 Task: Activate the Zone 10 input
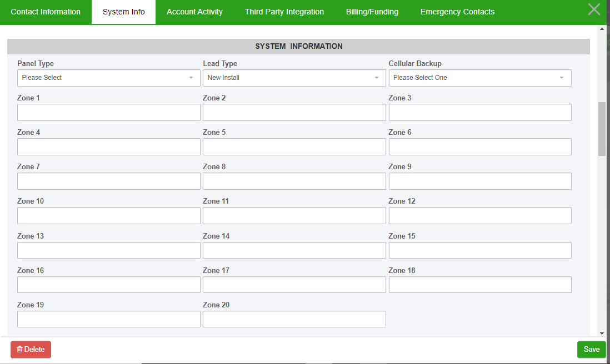click(x=108, y=216)
